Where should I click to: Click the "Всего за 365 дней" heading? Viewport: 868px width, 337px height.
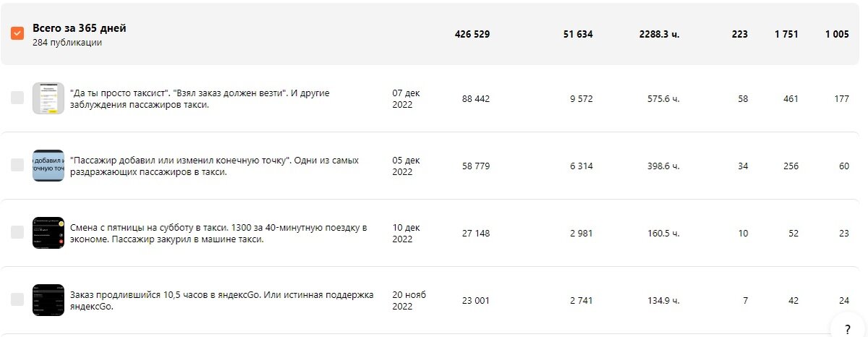(x=80, y=28)
